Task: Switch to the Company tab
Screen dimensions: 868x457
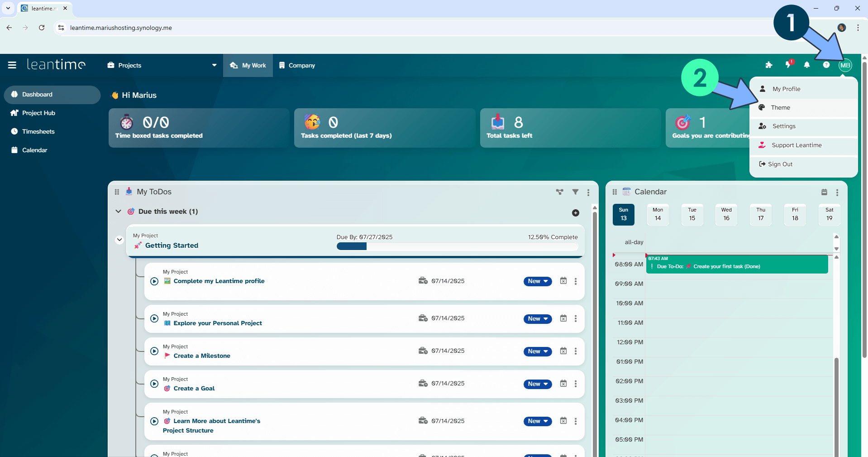Action: tap(297, 65)
